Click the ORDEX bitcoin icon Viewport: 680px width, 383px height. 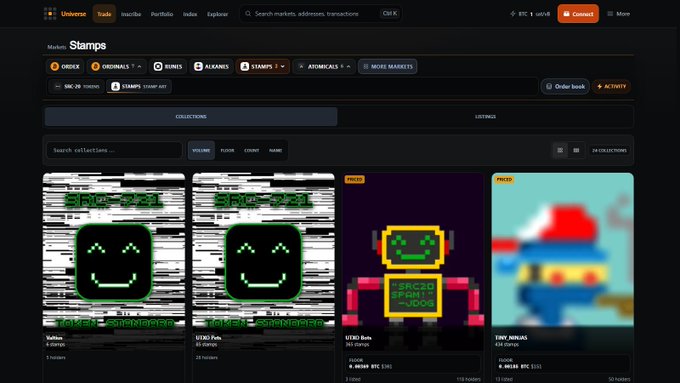tap(55, 66)
